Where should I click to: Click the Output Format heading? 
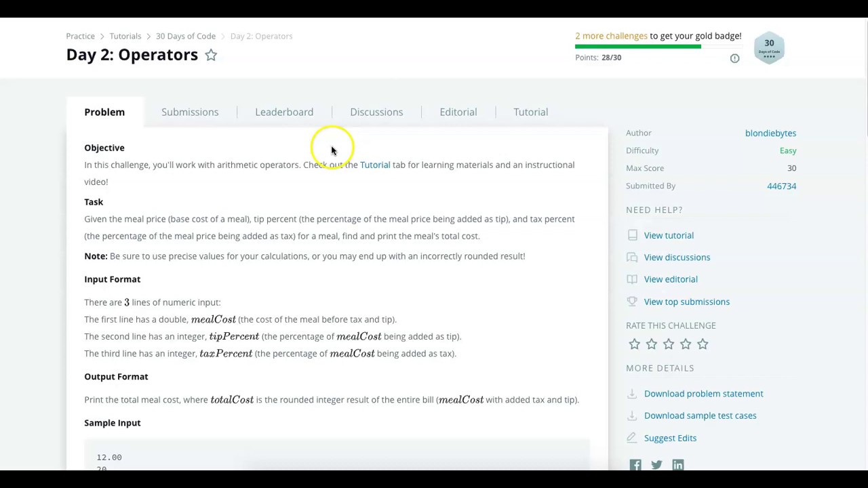pyautogui.click(x=116, y=377)
